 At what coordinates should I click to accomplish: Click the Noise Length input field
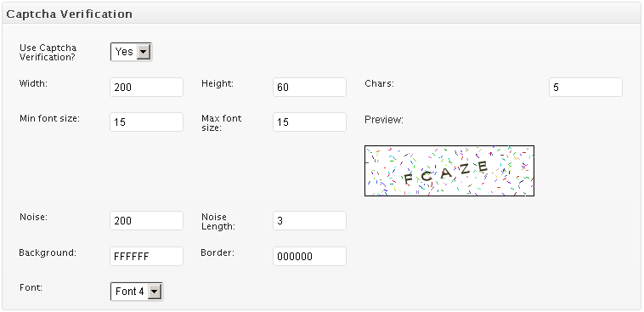(309, 221)
